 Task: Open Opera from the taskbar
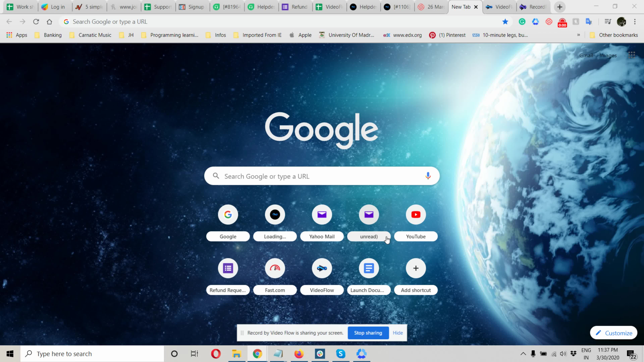[216, 354]
